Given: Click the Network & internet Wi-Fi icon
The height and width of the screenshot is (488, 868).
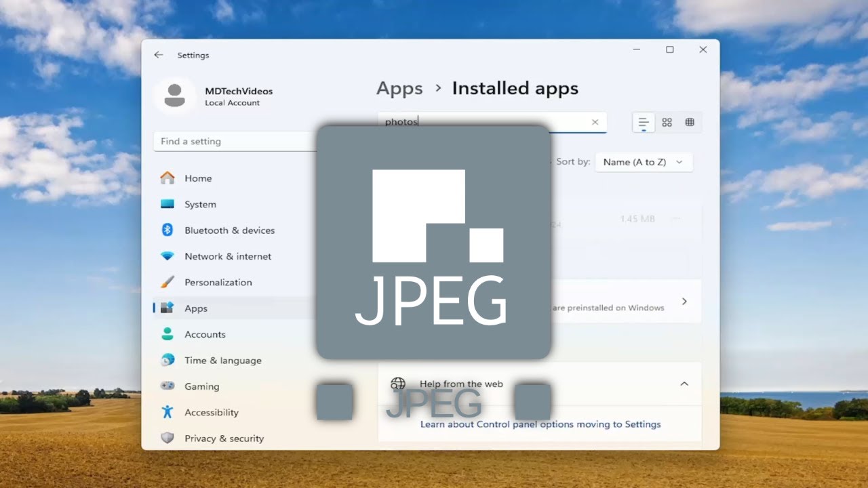Looking at the screenshot, I should [167, 256].
